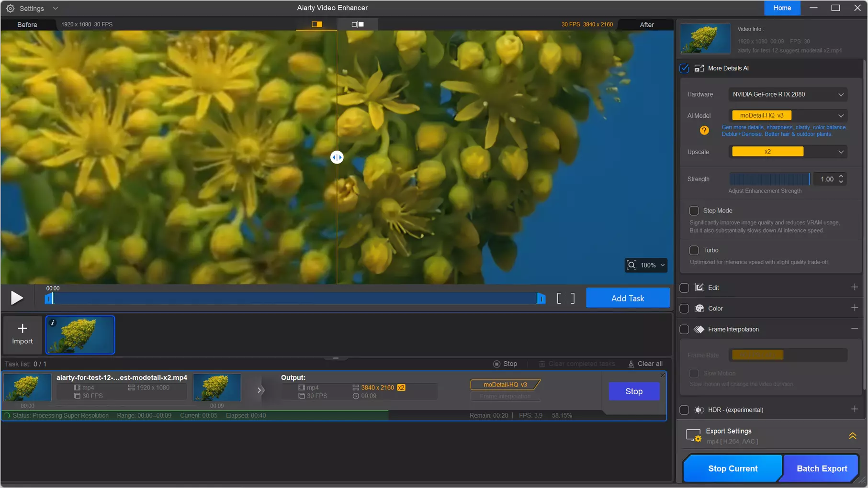This screenshot has width=868, height=488.
Task: Select the flower video thumbnail in the media bin
Action: [x=80, y=335]
